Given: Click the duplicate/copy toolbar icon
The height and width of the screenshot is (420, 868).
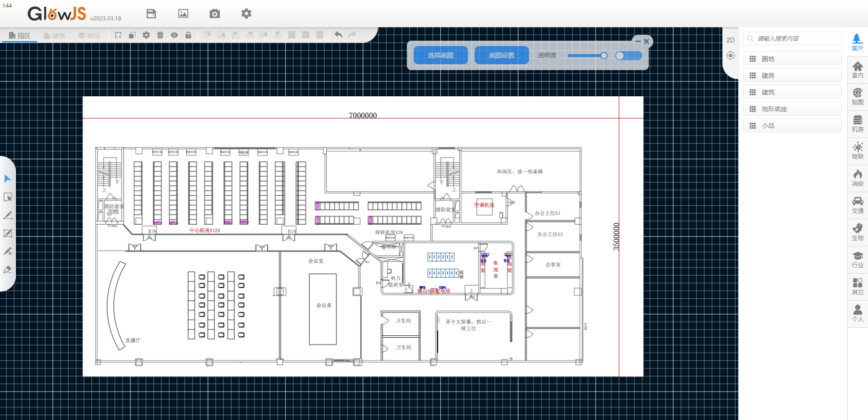Looking at the screenshot, I should coord(132,35).
